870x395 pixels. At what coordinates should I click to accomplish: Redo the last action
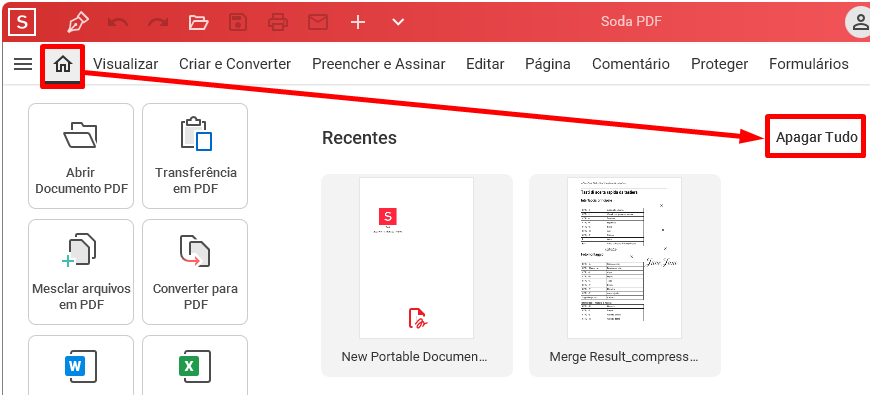158,22
